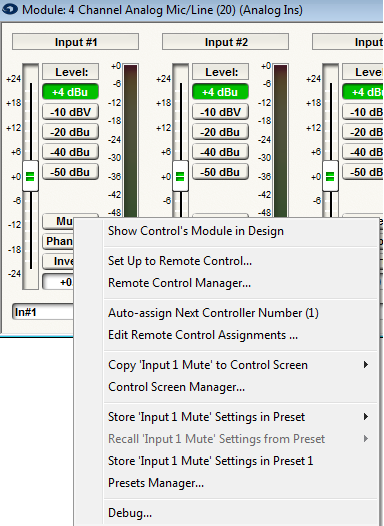
Task: Click the Input #2 gain fader handle
Action: 180,176
